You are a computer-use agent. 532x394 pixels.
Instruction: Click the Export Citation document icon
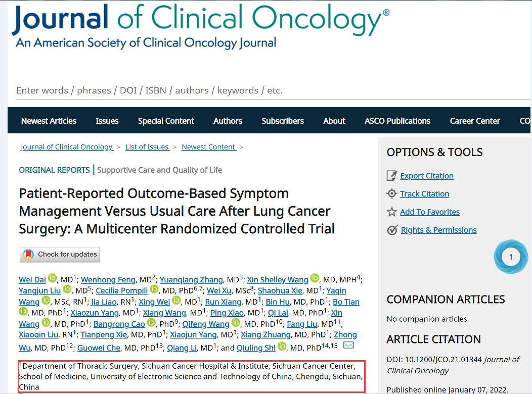tap(392, 176)
